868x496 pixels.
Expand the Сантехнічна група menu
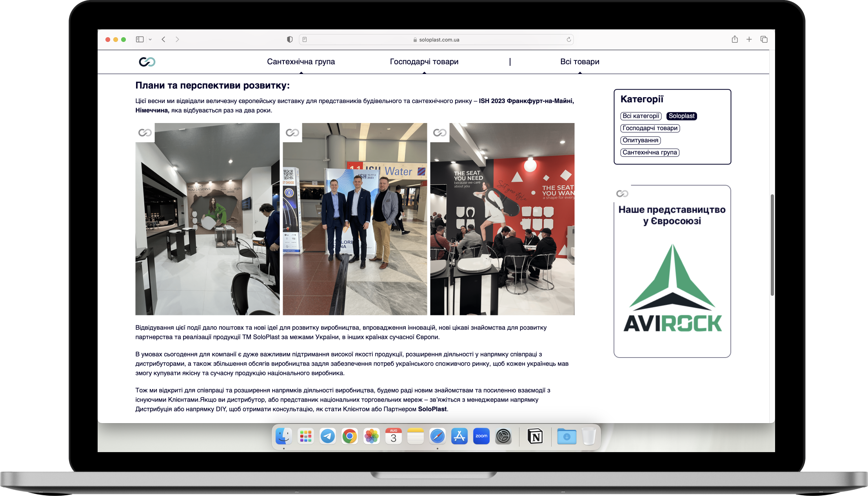click(x=301, y=62)
